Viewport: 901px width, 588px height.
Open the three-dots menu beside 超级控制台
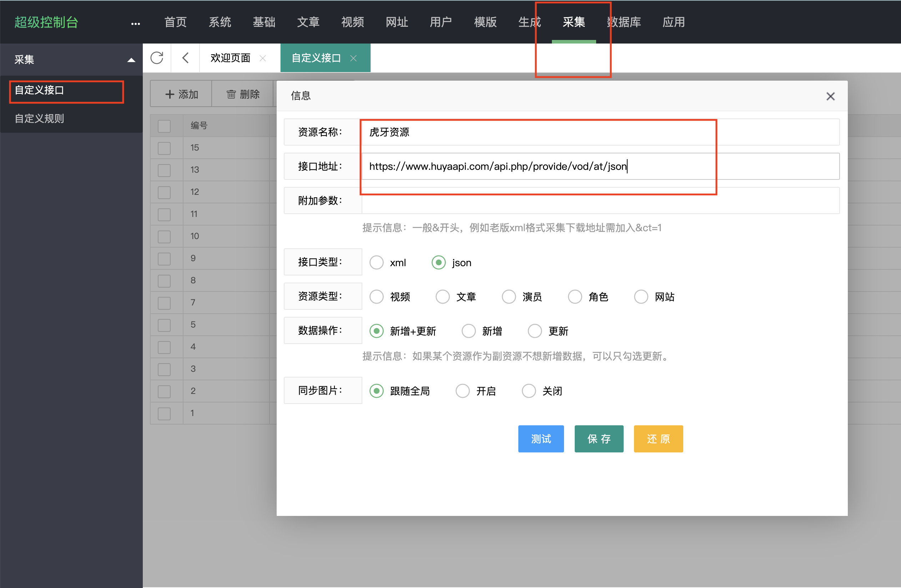tap(136, 24)
